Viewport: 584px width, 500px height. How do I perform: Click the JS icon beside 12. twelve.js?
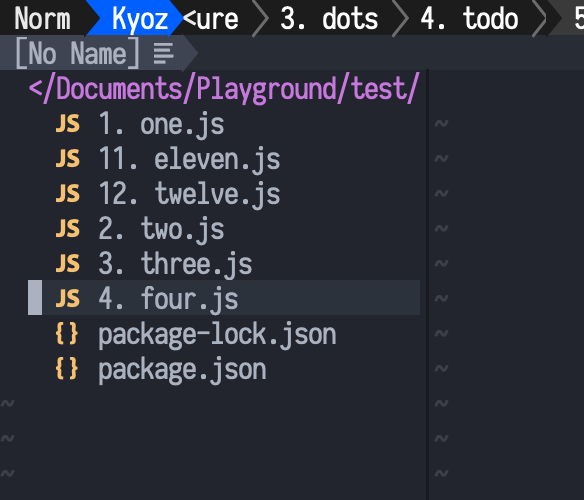pos(67,193)
